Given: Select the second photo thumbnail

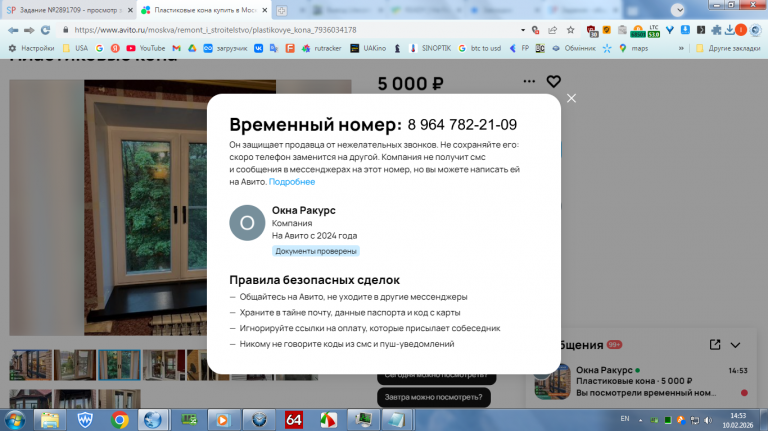Looking at the screenshot, I should pyautogui.click(x=75, y=365).
